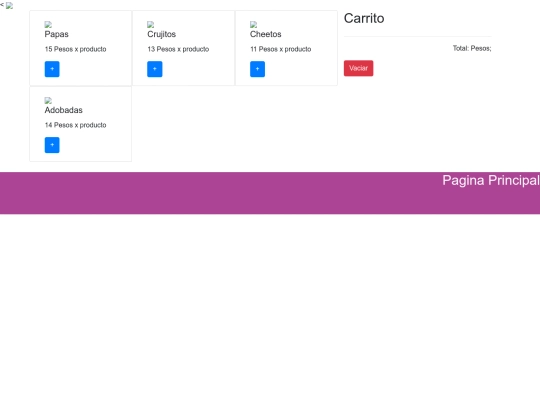Click the broken image icon on the Cheetos card

pyautogui.click(x=253, y=24)
